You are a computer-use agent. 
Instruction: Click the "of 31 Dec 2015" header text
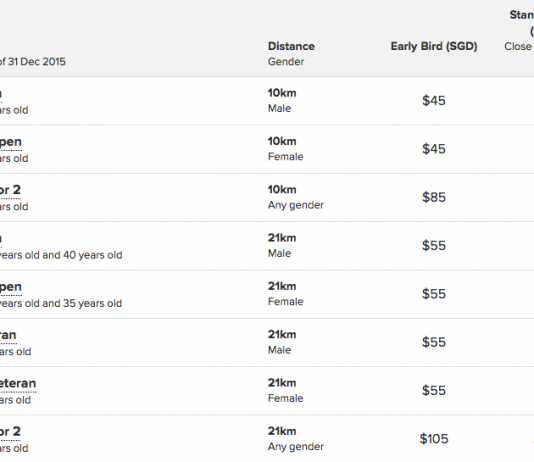pos(32,62)
